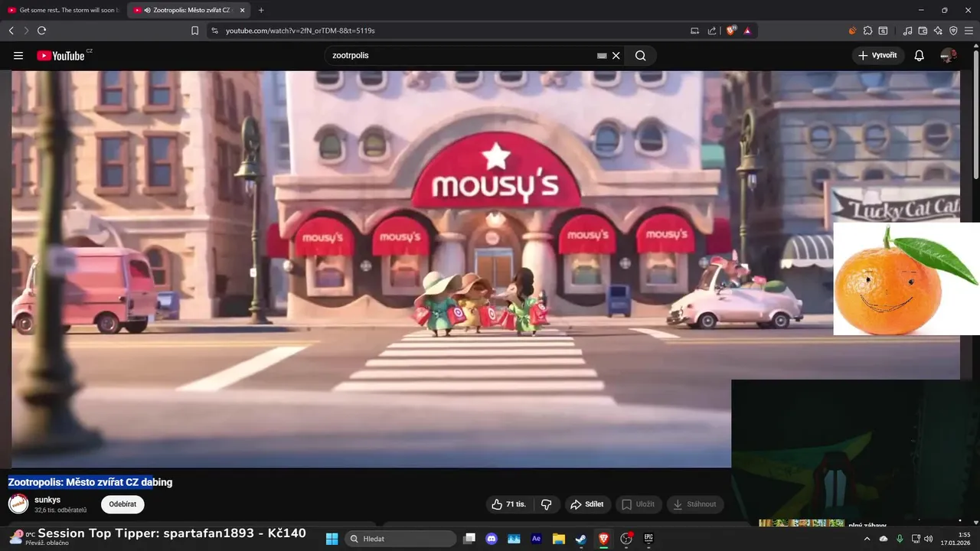Image resolution: width=980 pixels, height=551 pixels.
Task: Open the YouTube hamburger guide menu
Action: click(18, 56)
